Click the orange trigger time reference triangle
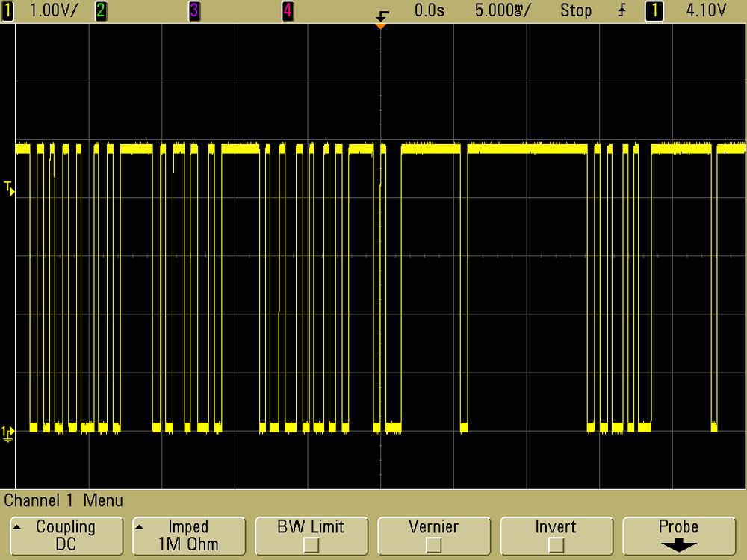The image size is (747, 560). pos(381,26)
